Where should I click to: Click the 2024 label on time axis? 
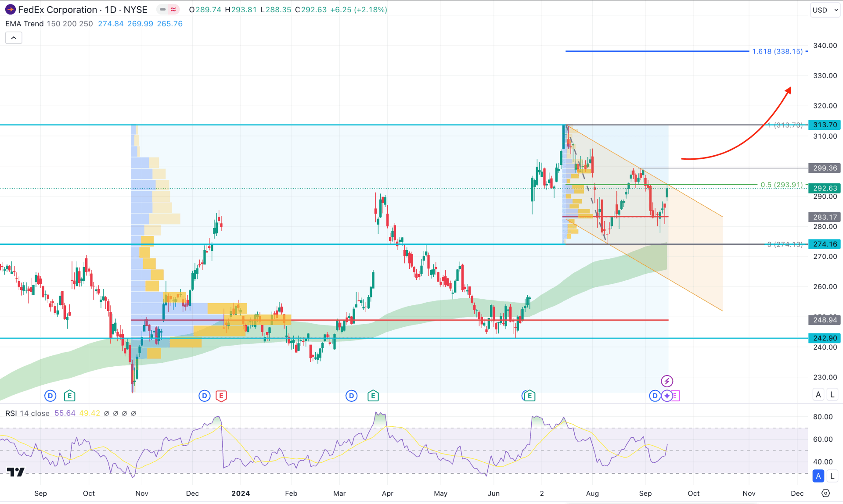241,493
